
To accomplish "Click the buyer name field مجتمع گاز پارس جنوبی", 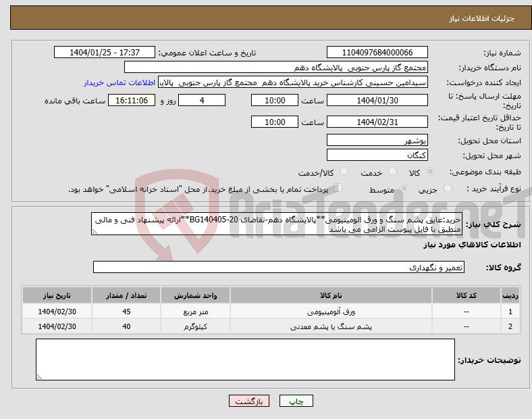I will tap(276, 67).
